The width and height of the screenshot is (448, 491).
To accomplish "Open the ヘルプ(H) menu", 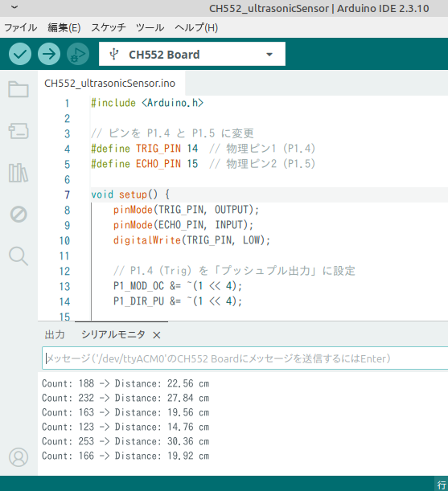I will click(196, 27).
